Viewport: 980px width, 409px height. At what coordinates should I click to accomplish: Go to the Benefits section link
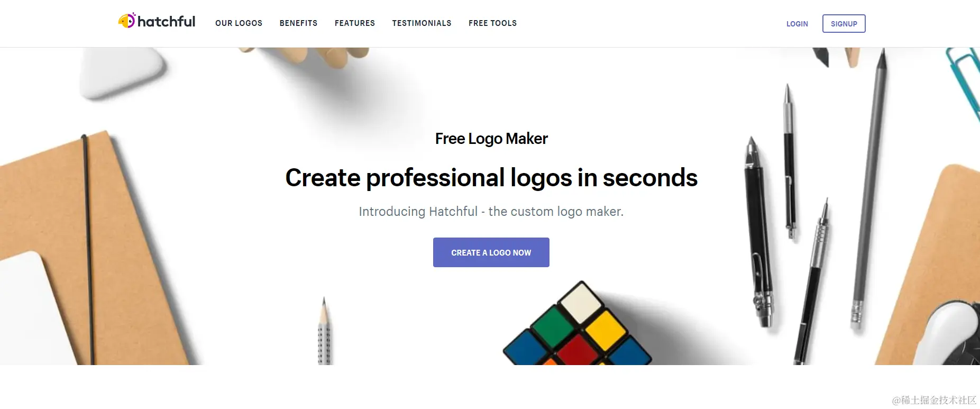pyautogui.click(x=298, y=23)
